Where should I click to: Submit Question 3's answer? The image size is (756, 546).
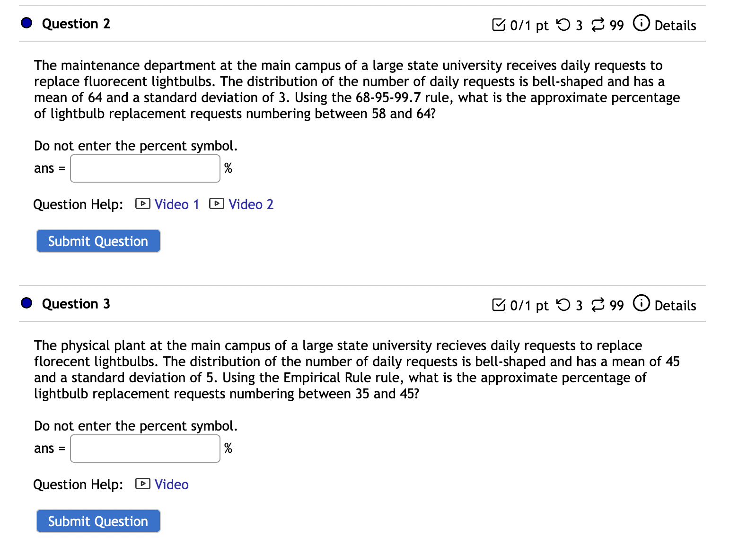point(97,521)
